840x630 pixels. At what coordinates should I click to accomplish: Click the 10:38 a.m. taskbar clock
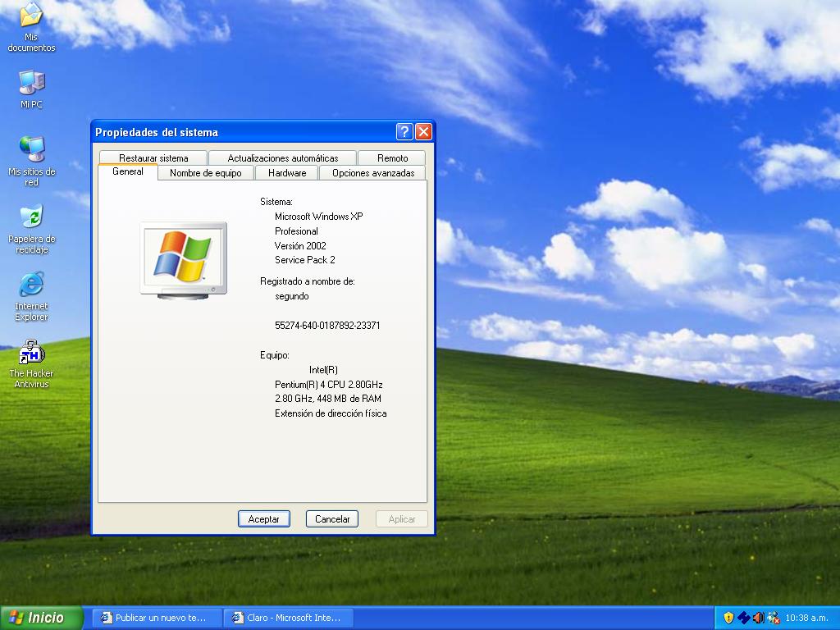(807, 618)
